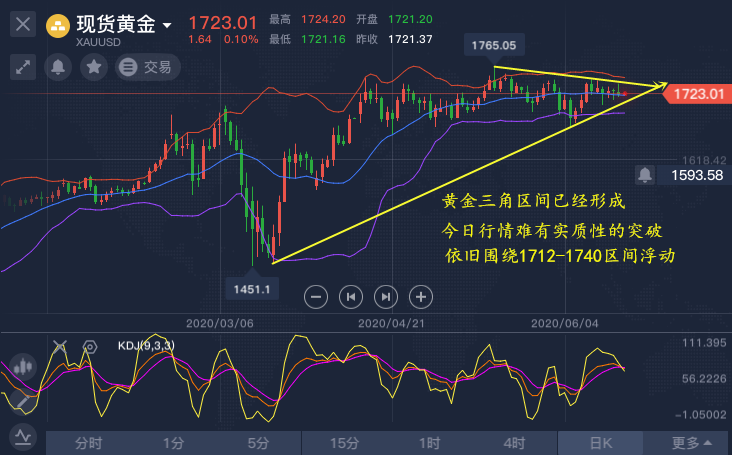Click the KDJ(9,3,3) indicator label
The height and width of the screenshot is (455, 732).
(146, 346)
